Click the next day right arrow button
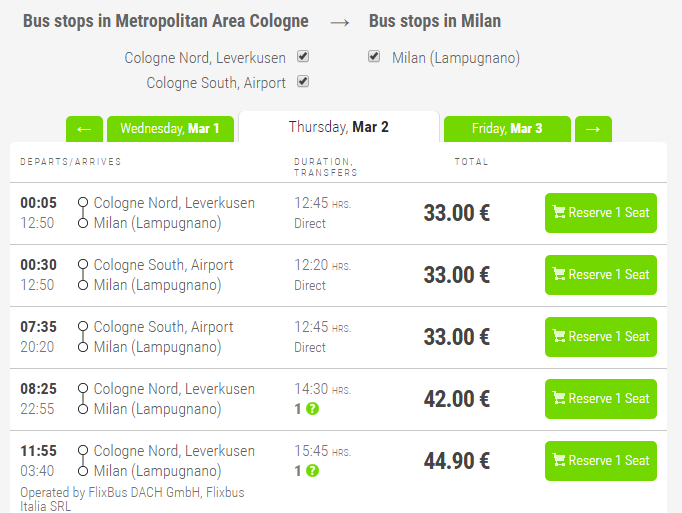The height and width of the screenshot is (513, 682). click(x=593, y=129)
